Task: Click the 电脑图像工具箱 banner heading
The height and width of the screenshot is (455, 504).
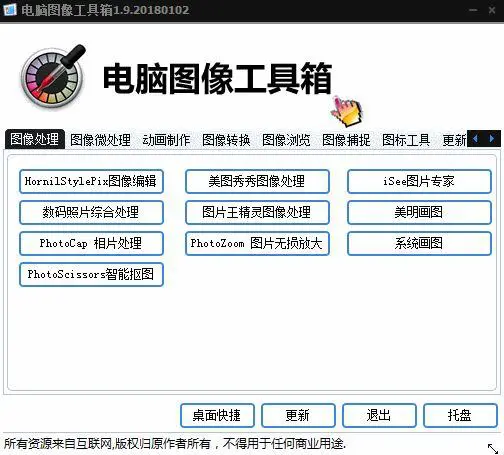Action: pyautogui.click(x=217, y=79)
